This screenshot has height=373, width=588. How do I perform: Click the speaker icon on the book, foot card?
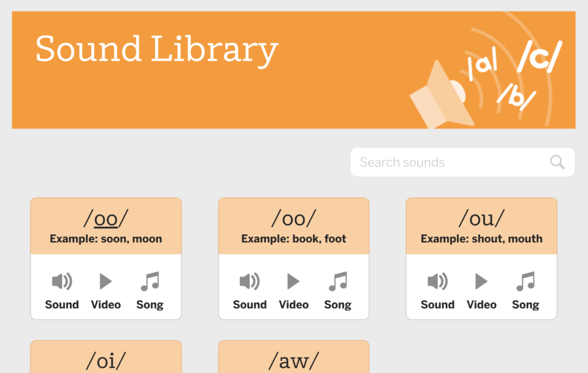click(x=250, y=282)
